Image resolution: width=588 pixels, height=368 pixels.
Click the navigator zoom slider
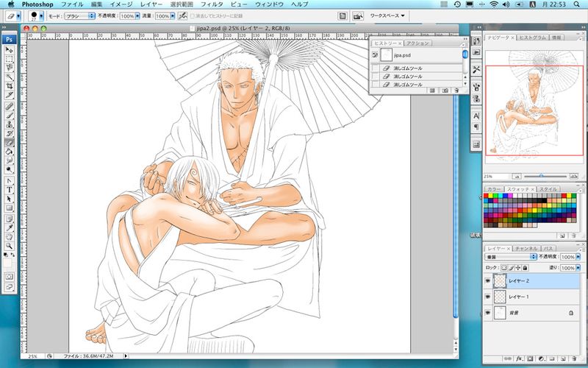pos(545,176)
